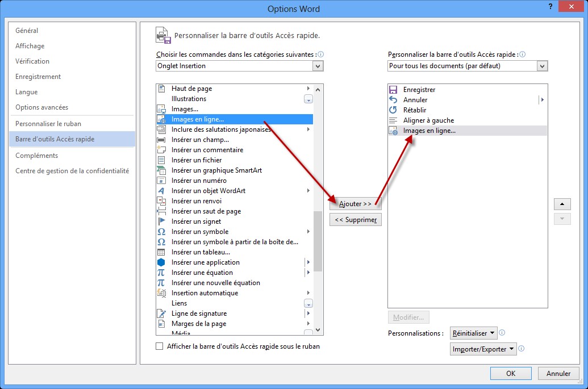Click the Insérer un signet flag icon
Image resolution: width=588 pixels, height=389 pixels.
click(x=161, y=221)
